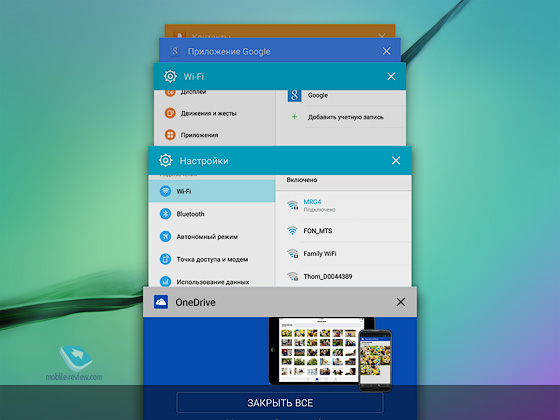
Task: Open Автономный режим setting
Action: point(212,236)
